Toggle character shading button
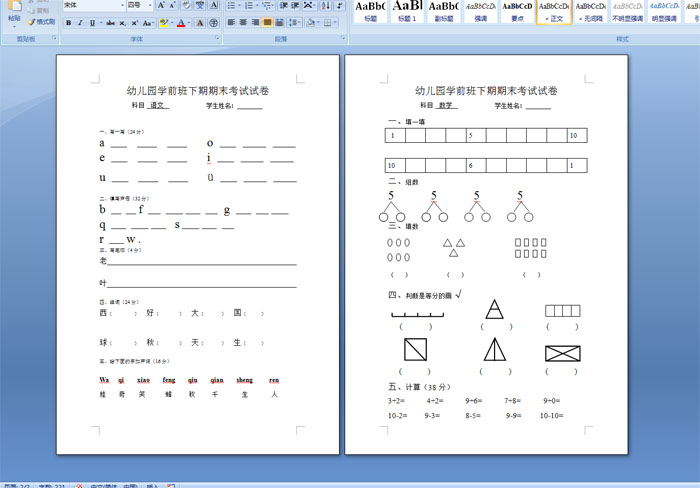700x488 pixels. [x=200, y=23]
